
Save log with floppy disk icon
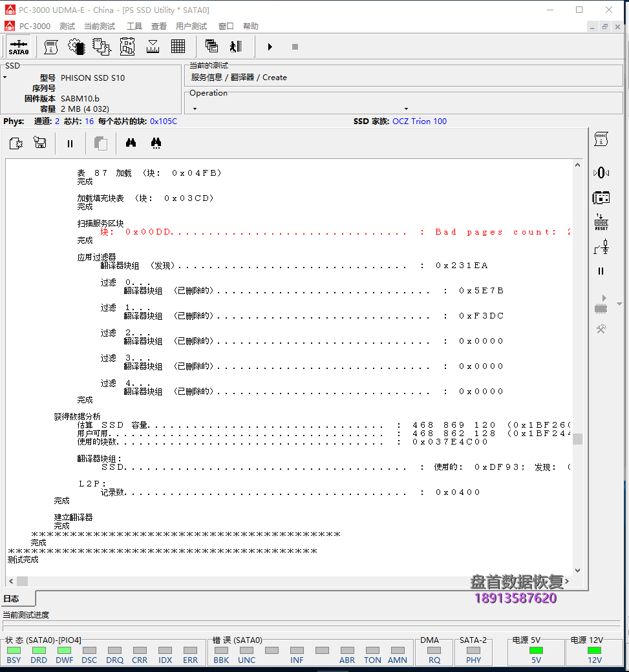(40, 143)
